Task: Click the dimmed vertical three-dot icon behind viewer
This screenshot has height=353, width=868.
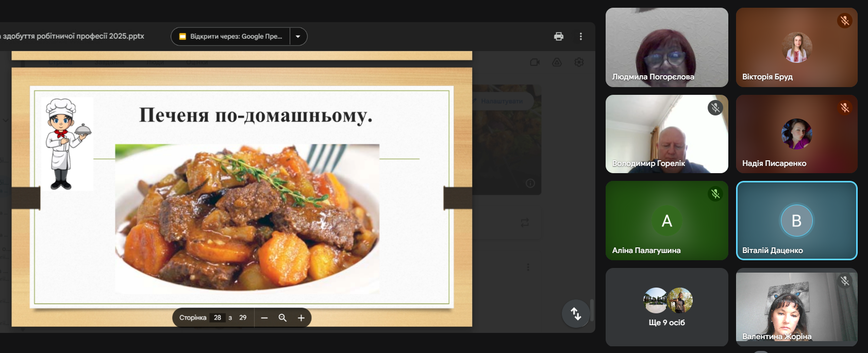Action: point(528,267)
